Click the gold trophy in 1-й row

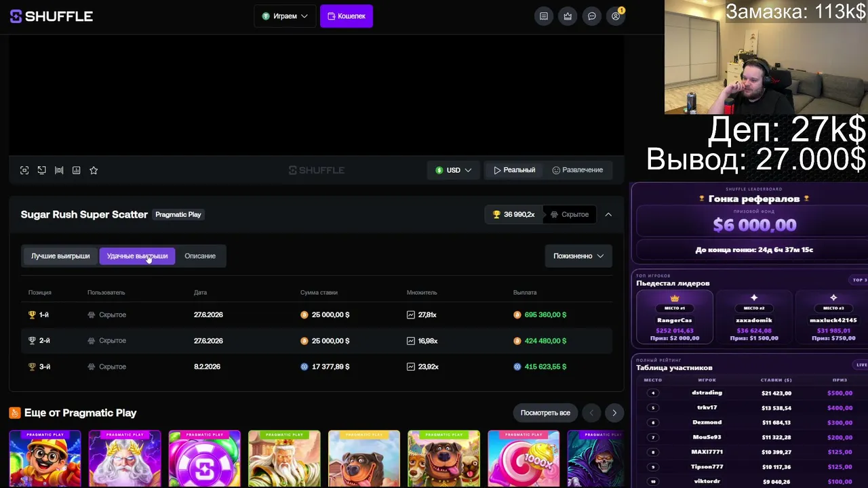(32, 314)
